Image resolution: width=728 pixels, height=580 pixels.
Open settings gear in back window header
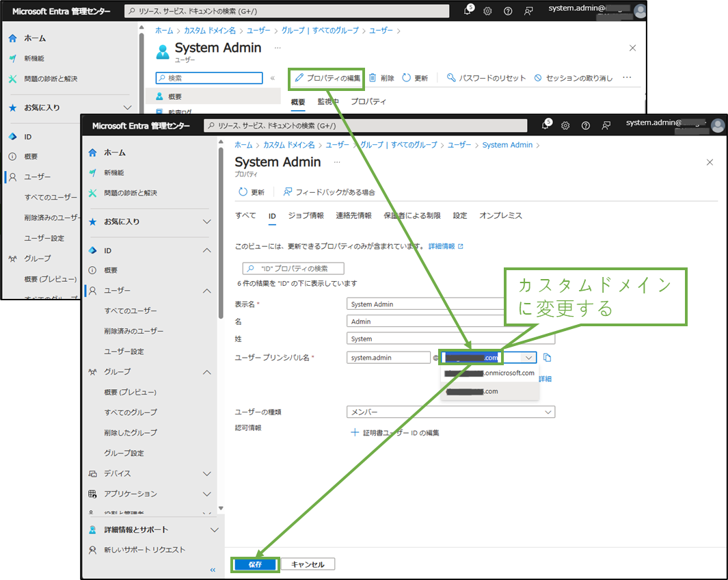487,11
